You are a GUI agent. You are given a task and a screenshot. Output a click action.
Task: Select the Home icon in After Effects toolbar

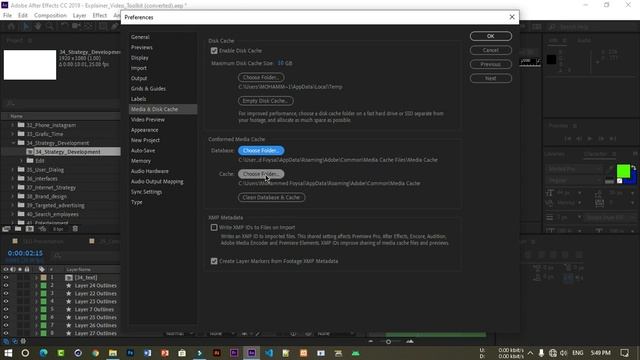click(x=11, y=27)
